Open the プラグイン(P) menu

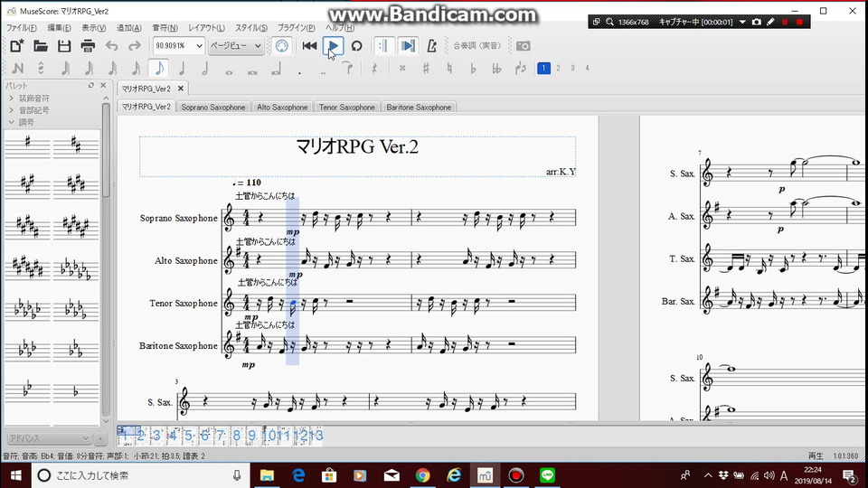click(297, 28)
